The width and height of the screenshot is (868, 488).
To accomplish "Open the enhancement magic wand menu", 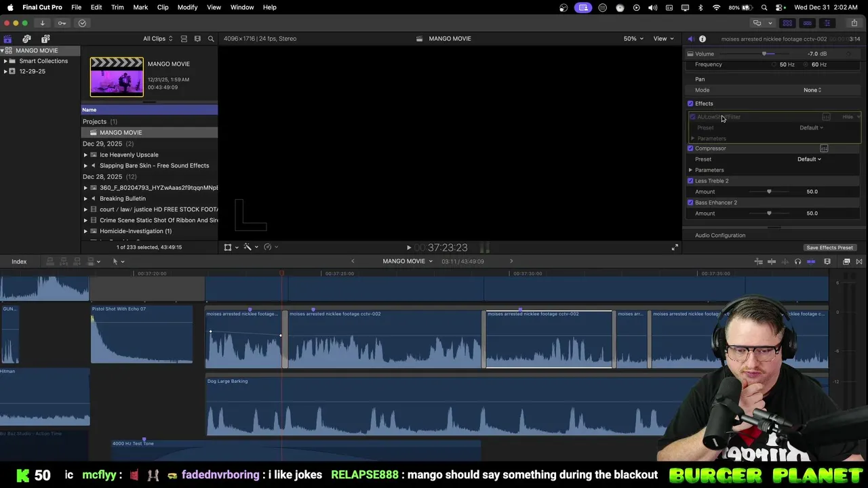I will (250, 247).
